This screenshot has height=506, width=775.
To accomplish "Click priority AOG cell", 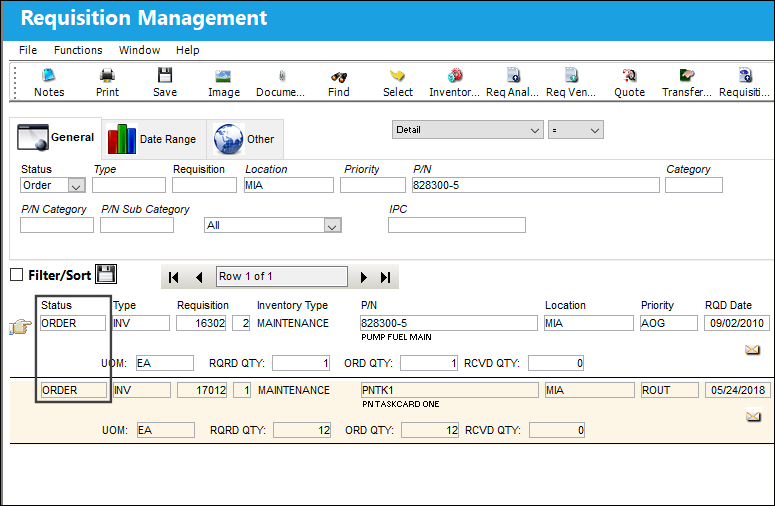I will pyautogui.click(x=669, y=323).
